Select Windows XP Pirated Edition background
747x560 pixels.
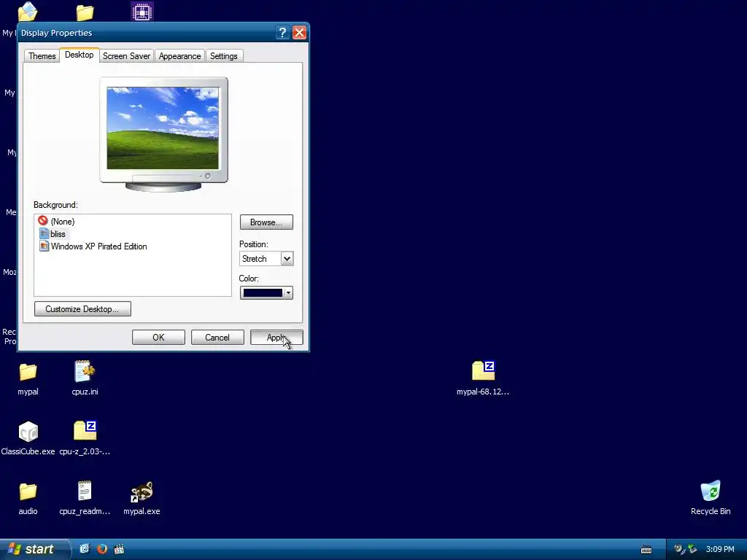[x=93, y=246]
